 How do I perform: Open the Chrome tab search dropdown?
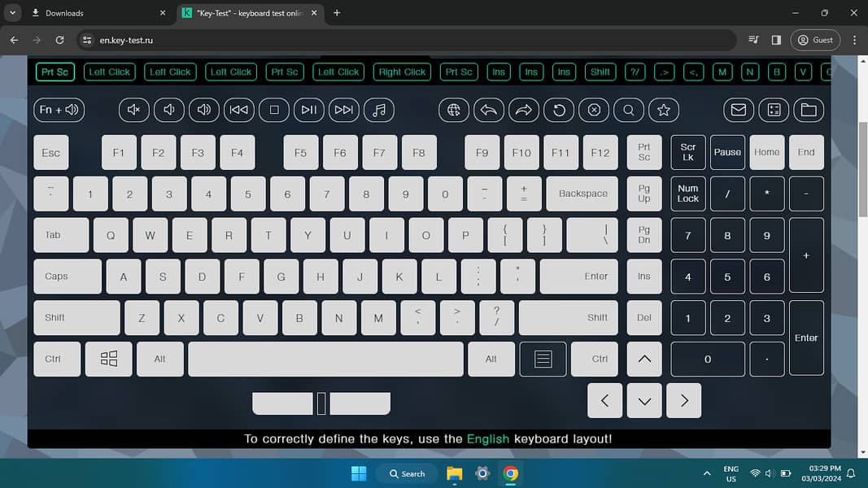click(12, 13)
